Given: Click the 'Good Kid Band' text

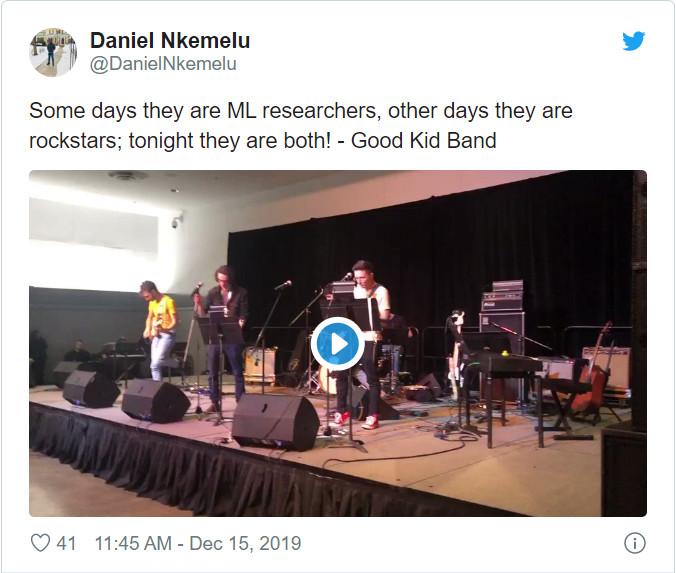Looking at the screenshot, I should click(424, 141).
